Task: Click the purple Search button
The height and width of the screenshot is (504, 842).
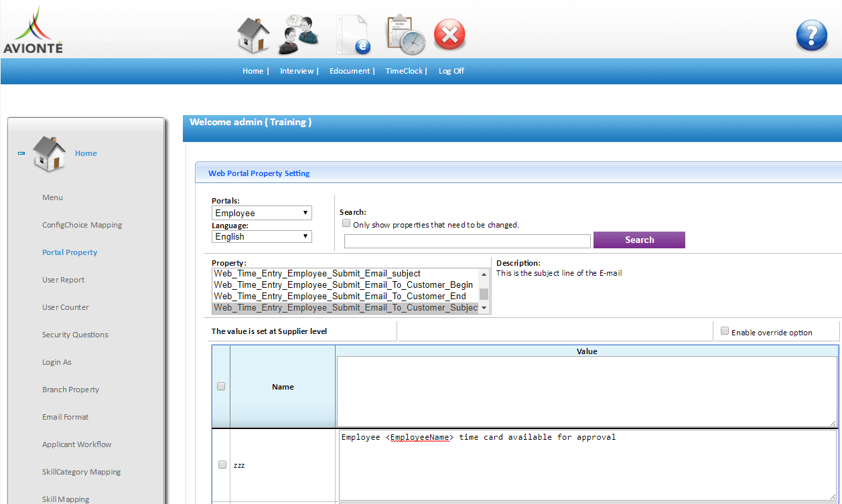Action: pos(639,240)
